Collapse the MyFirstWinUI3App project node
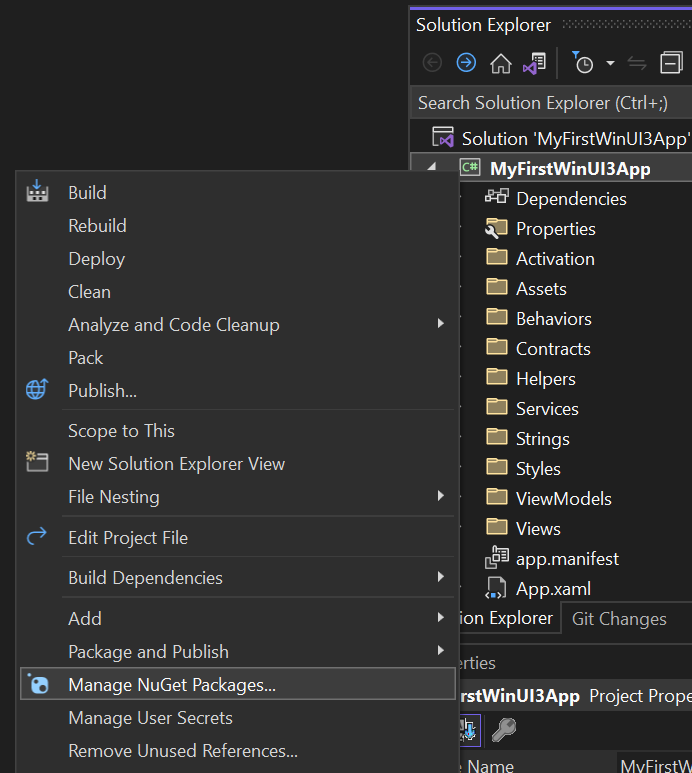 point(432,167)
